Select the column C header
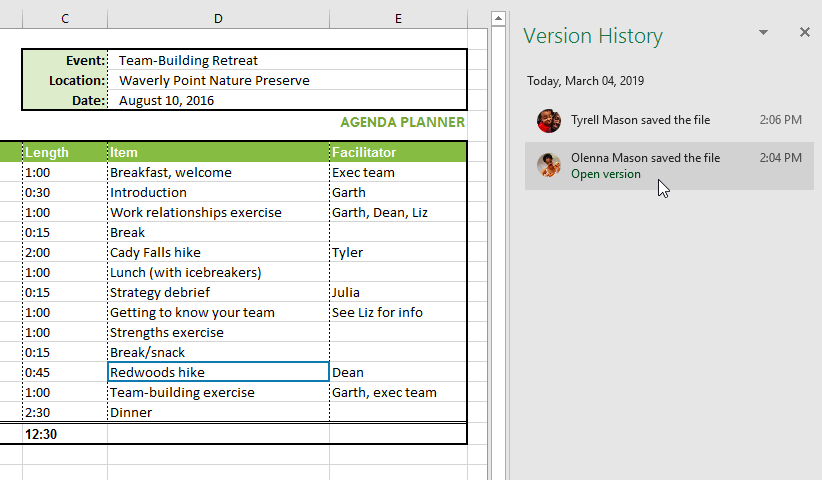This screenshot has height=480, width=822. pyautogui.click(x=65, y=18)
